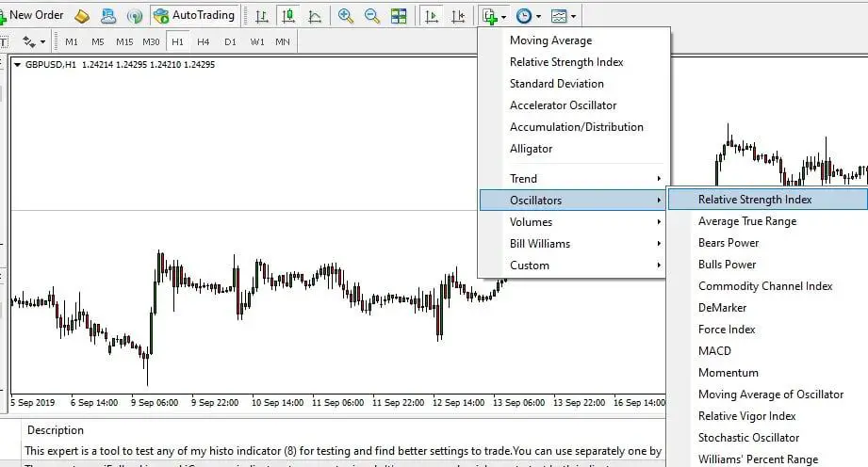Select Commodity Channel Index oscillator
The height and width of the screenshot is (467, 868).
(768, 285)
